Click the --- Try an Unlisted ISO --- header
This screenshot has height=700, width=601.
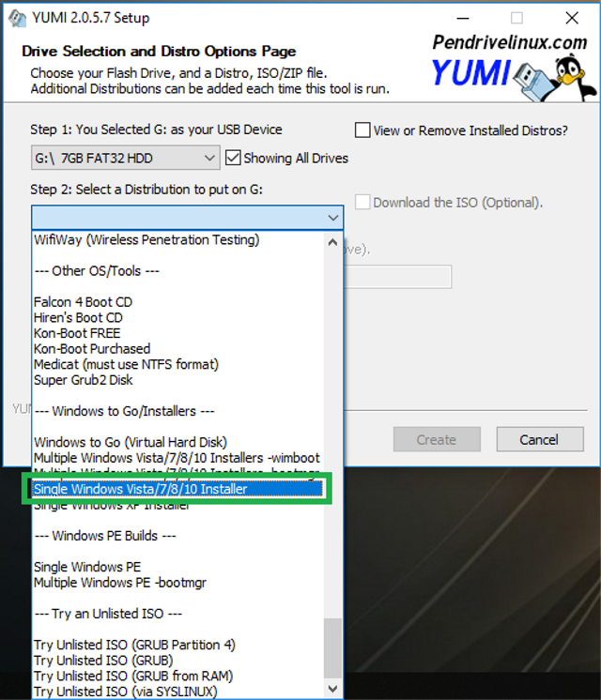pos(109,614)
